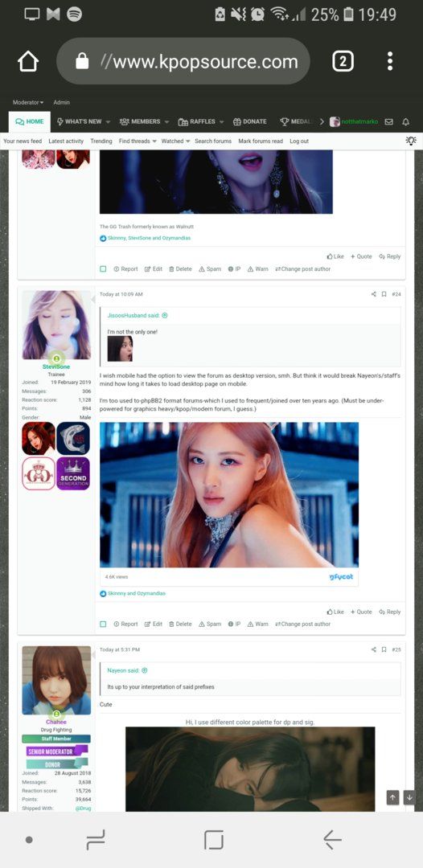The height and width of the screenshot is (868, 423).
Task: Click StevISone's pink crown medal badge
Action: [x=39, y=473]
